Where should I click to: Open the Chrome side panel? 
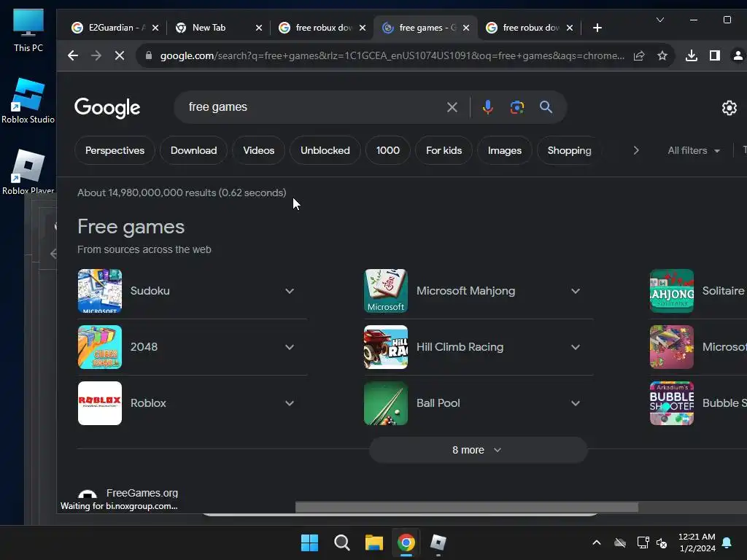(715, 55)
